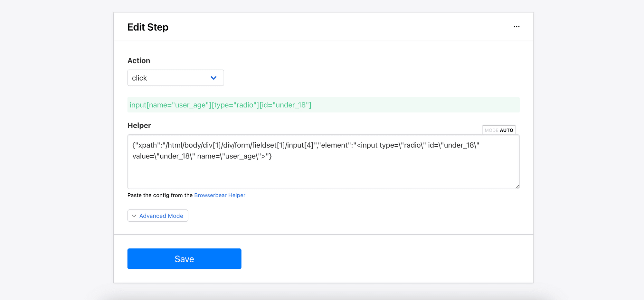
Task: Click the textarea resize grip icon
Action: 517,186
